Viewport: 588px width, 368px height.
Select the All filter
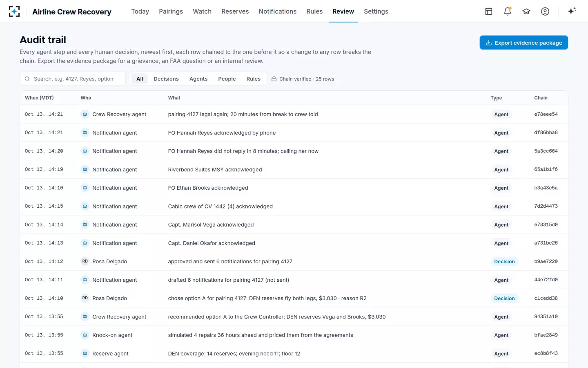point(140,79)
